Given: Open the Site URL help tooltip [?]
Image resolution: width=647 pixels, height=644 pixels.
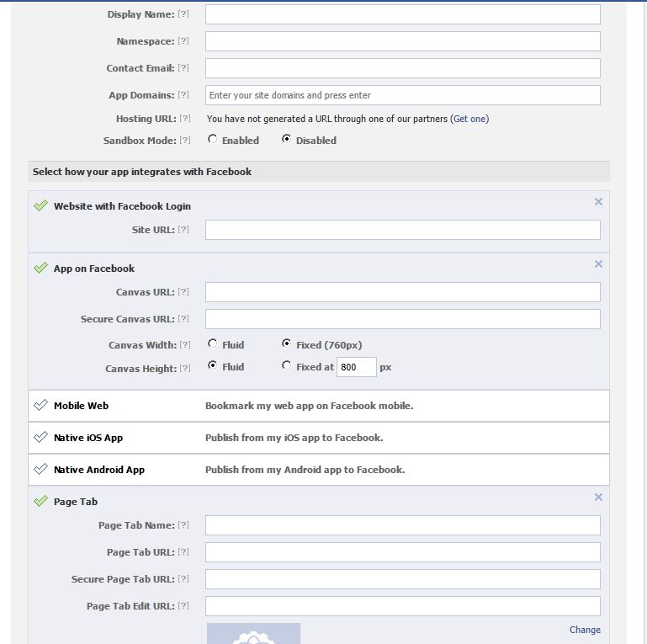Looking at the screenshot, I should 183,229.
